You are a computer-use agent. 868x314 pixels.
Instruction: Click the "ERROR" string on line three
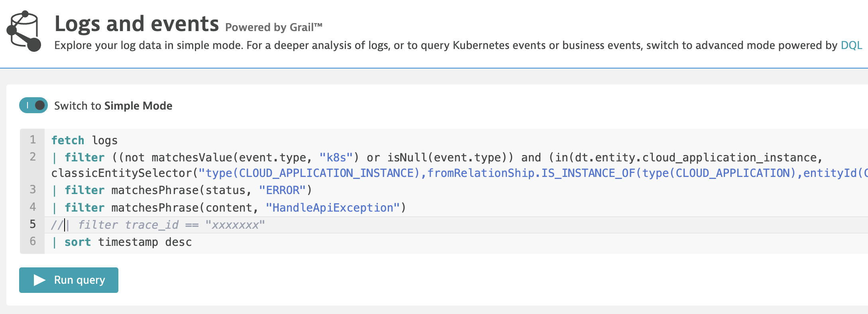[283, 190]
